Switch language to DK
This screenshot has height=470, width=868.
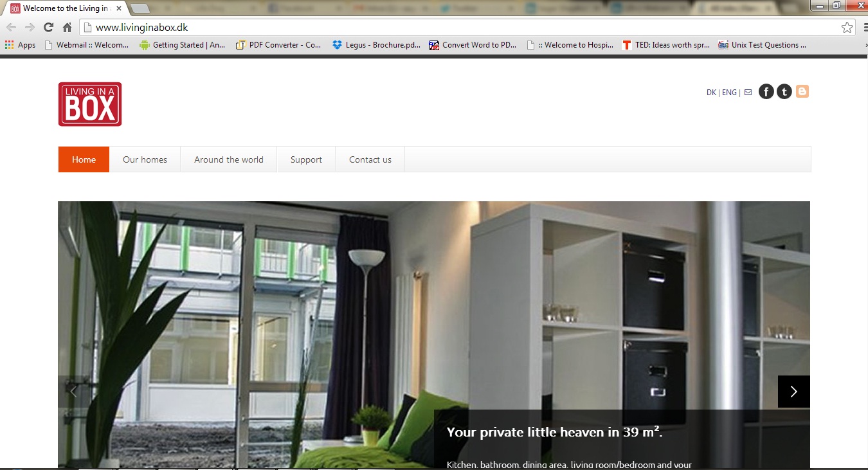(x=711, y=93)
